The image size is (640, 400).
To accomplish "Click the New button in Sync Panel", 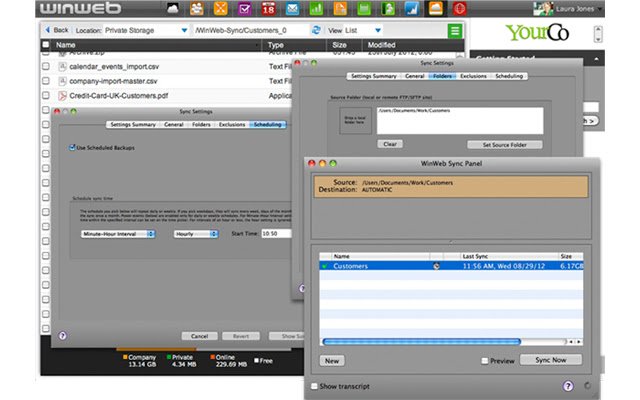I will tap(332, 361).
